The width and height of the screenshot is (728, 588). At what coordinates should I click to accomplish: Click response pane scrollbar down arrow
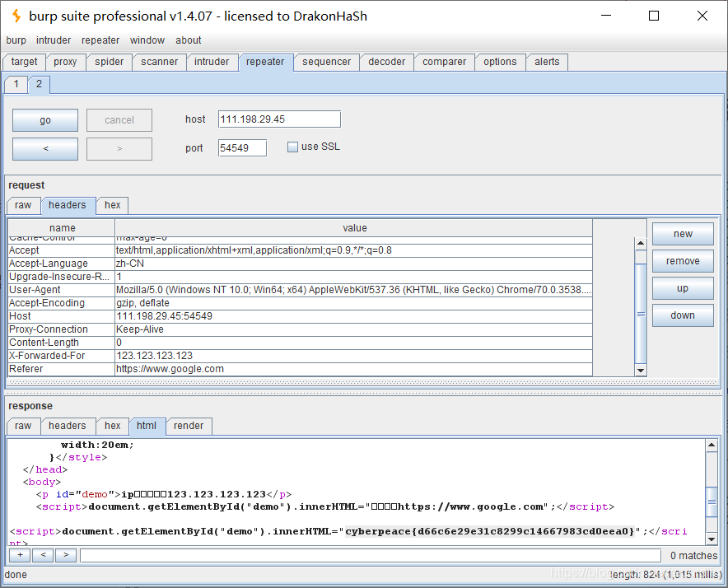[x=712, y=539]
